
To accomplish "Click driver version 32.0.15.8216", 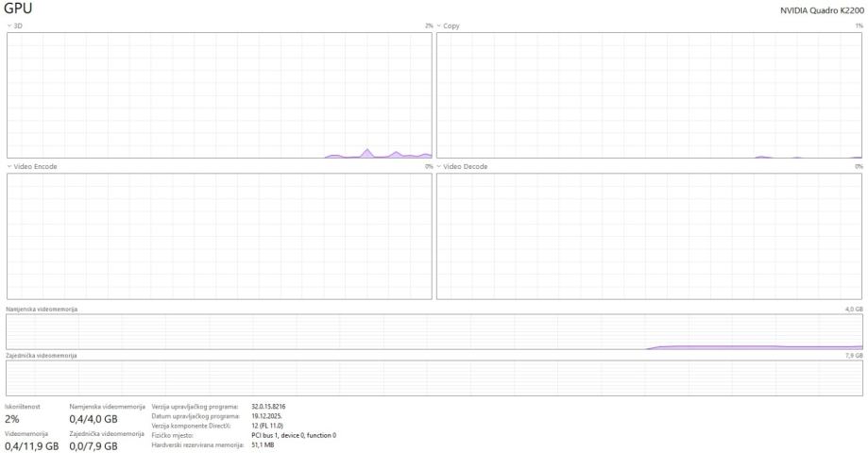I will point(268,407).
